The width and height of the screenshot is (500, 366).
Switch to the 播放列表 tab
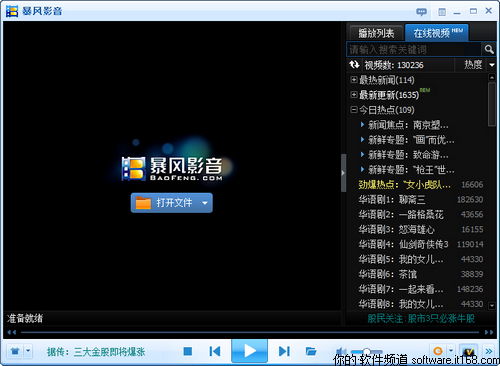(x=376, y=33)
